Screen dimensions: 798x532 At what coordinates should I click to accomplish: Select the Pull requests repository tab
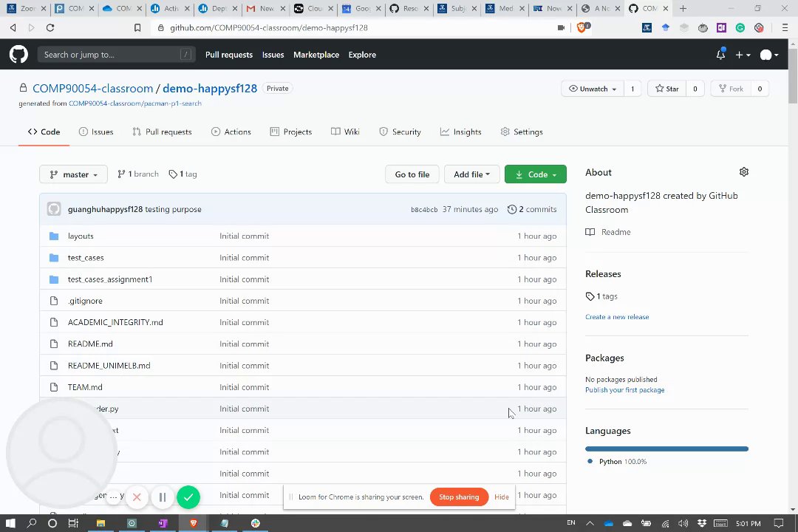pyautogui.click(x=162, y=132)
